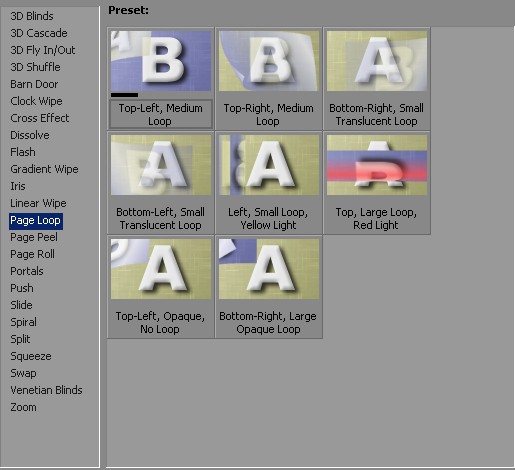The image size is (515, 470).
Task: Open the 3D Blinds transition
Action: [32, 16]
